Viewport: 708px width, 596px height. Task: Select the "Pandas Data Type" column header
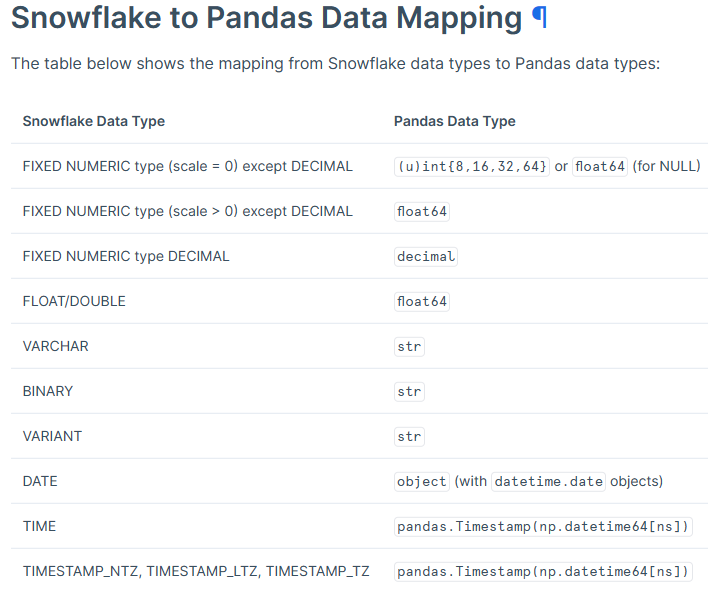pyautogui.click(x=455, y=121)
